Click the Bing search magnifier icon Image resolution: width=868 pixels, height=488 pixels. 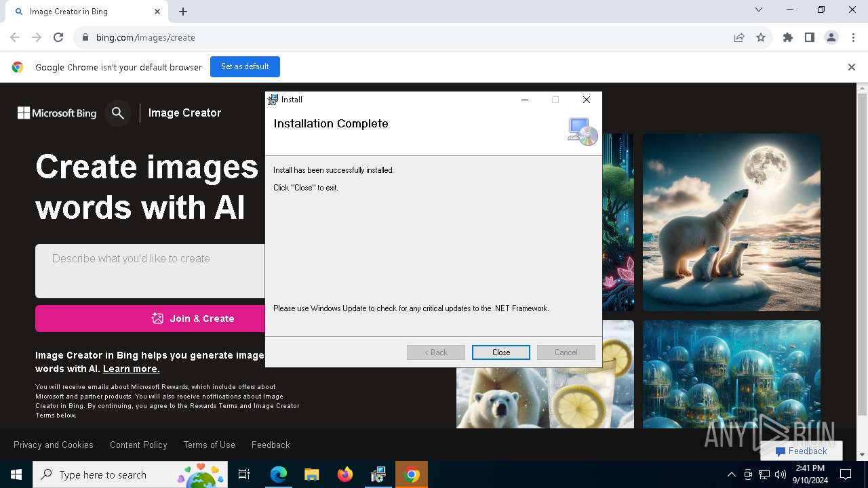118,113
